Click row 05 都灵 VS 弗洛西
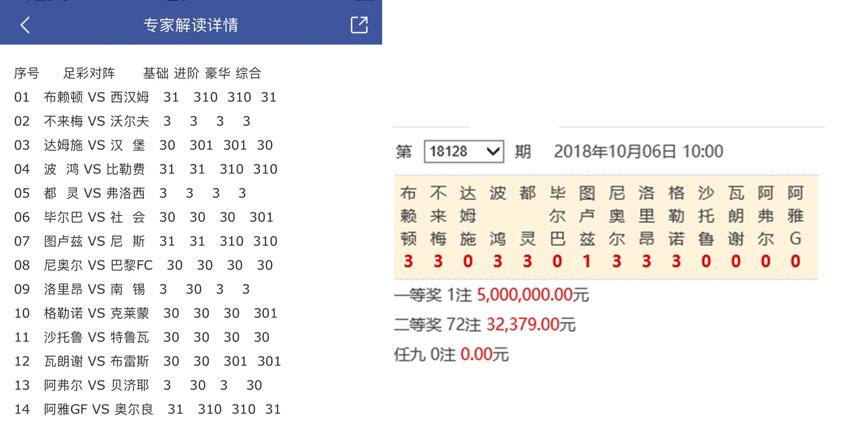Image resolution: width=868 pixels, height=429 pixels. coord(130,193)
